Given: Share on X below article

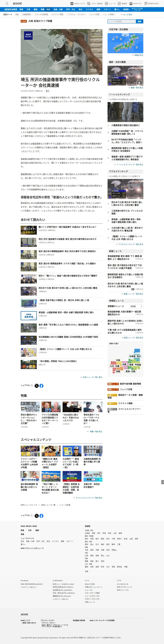Looking at the screenshot, I should 37,386.
